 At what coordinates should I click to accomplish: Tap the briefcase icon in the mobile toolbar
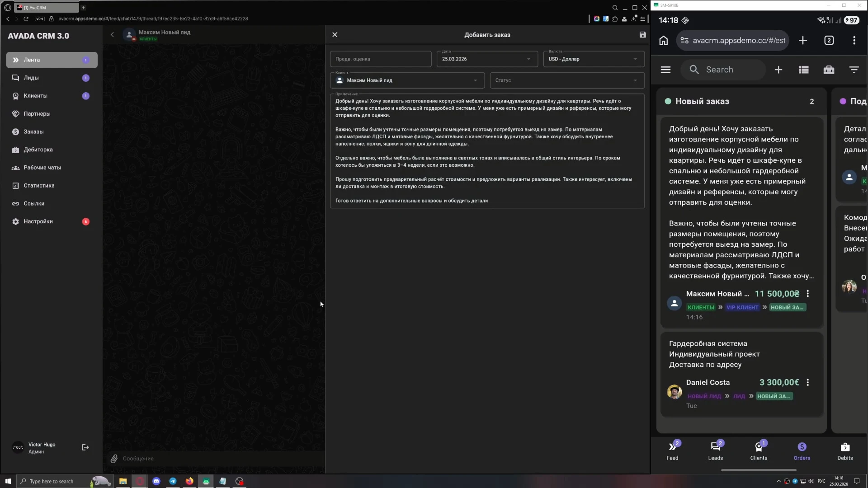[829, 70]
